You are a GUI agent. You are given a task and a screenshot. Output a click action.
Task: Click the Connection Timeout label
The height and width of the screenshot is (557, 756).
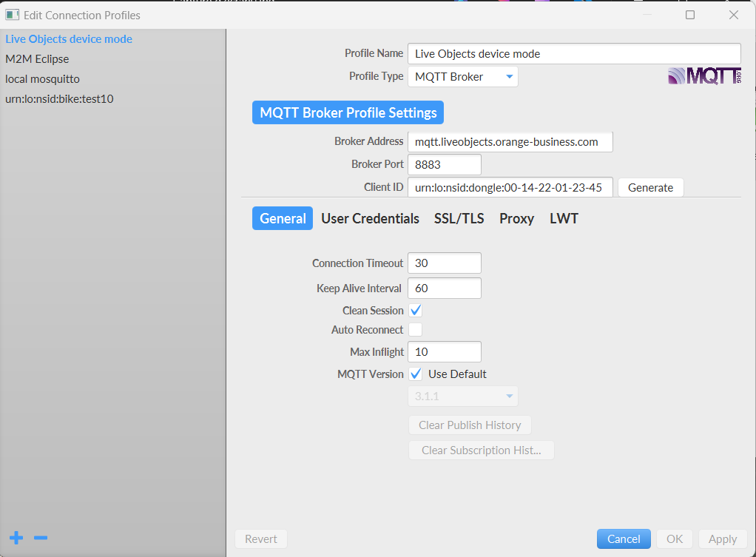click(x=357, y=263)
